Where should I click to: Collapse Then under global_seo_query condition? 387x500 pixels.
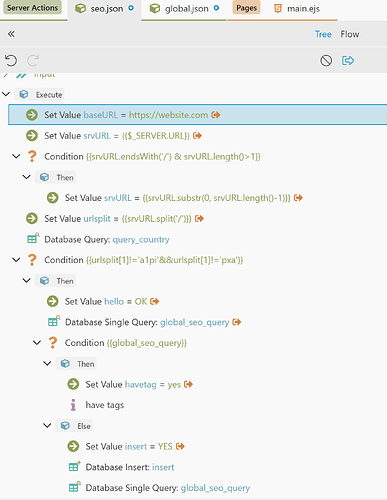47,363
